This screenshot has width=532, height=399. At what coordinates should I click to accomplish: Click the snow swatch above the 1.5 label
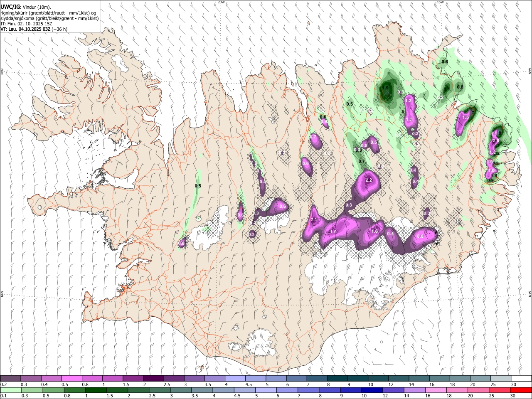pos(133,379)
